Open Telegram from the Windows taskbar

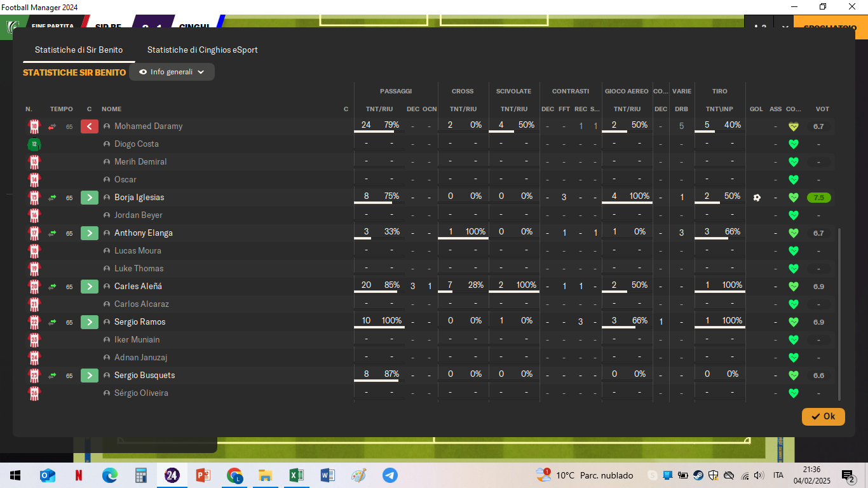[x=390, y=475]
